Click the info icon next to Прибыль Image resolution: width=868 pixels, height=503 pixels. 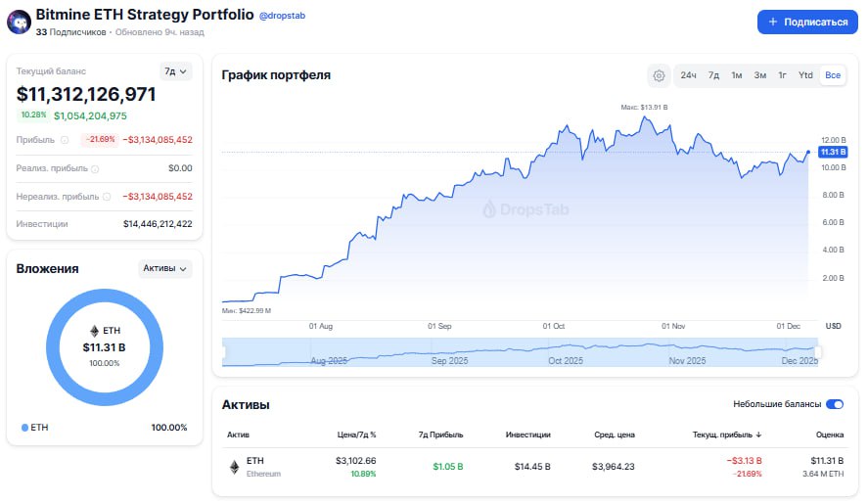tap(65, 140)
